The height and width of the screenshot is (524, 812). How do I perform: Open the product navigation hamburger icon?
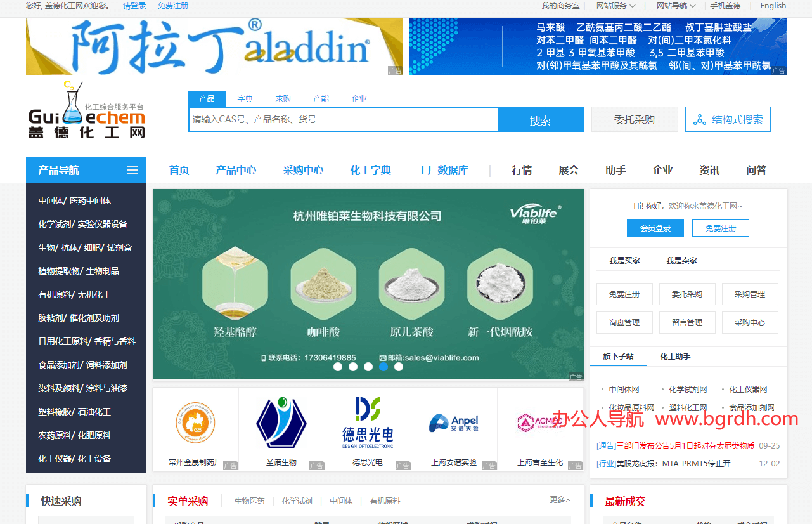pos(132,170)
